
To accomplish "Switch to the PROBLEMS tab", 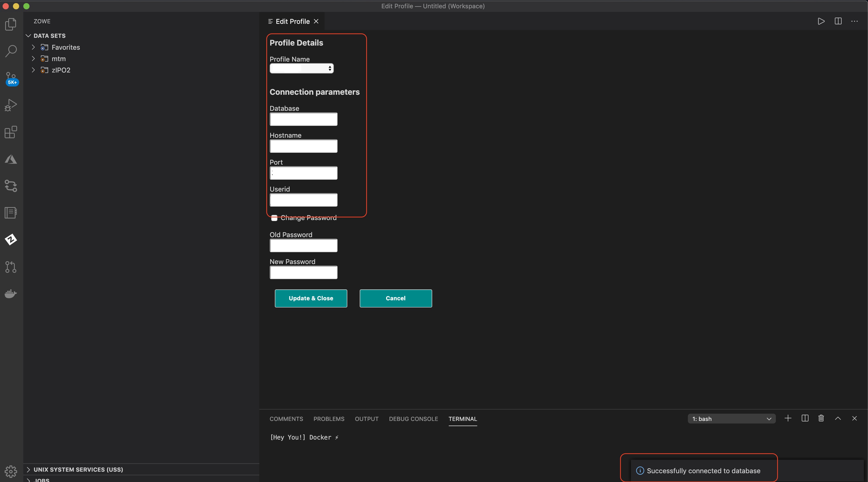I will click(329, 419).
